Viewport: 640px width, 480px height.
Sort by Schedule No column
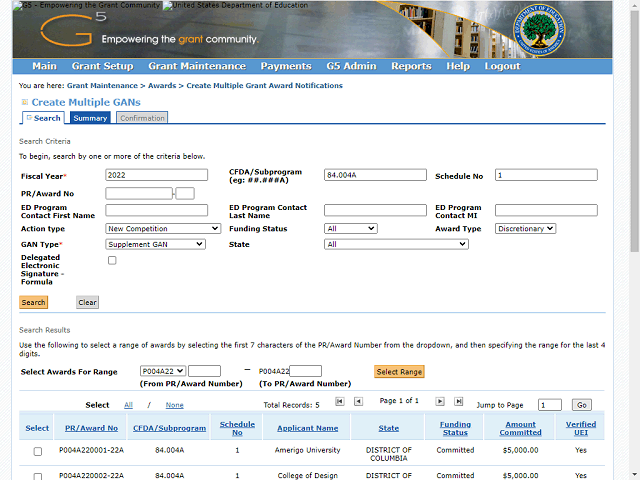[237, 428]
